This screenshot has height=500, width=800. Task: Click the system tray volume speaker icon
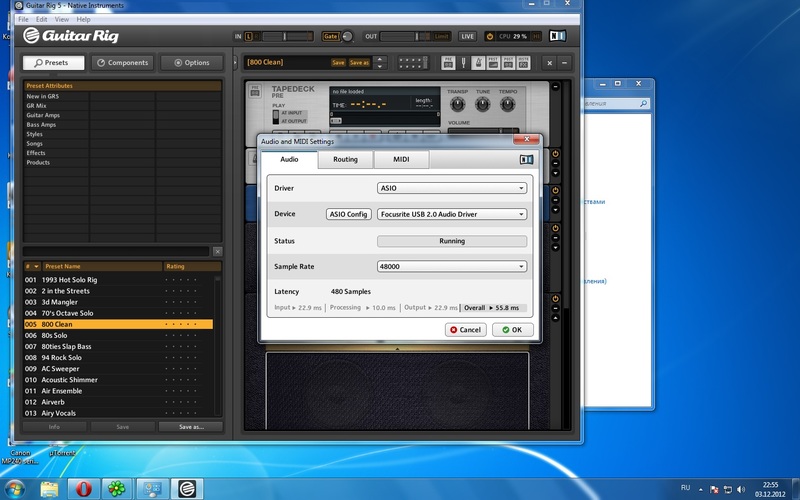pyautogui.click(x=741, y=489)
